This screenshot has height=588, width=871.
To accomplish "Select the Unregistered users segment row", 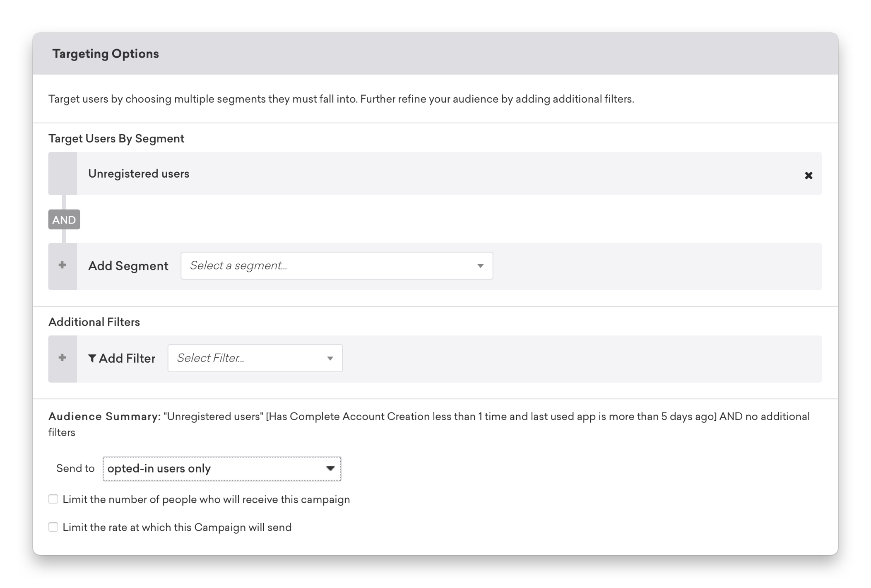I will coord(435,174).
